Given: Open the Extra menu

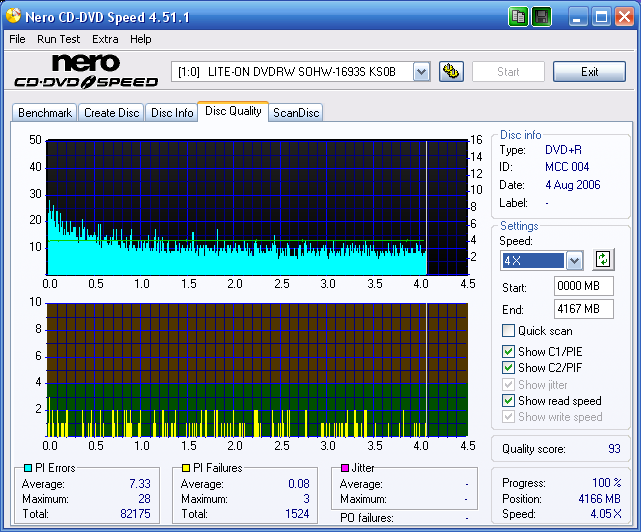Looking at the screenshot, I should [x=105, y=39].
